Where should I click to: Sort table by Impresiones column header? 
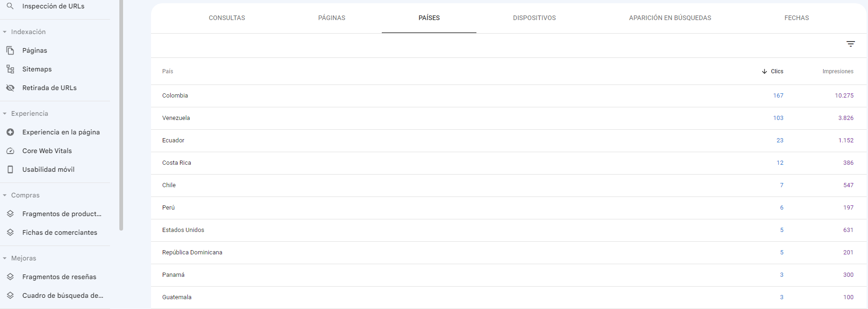click(x=838, y=71)
